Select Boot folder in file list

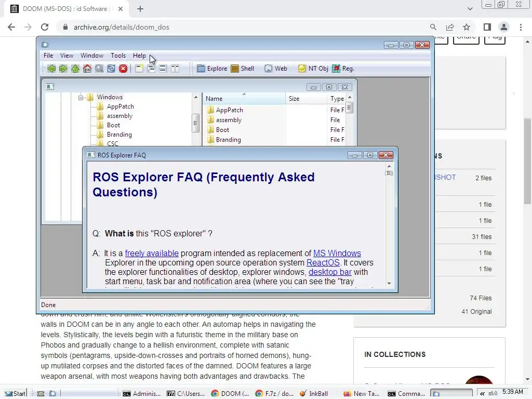pyautogui.click(x=222, y=129)
